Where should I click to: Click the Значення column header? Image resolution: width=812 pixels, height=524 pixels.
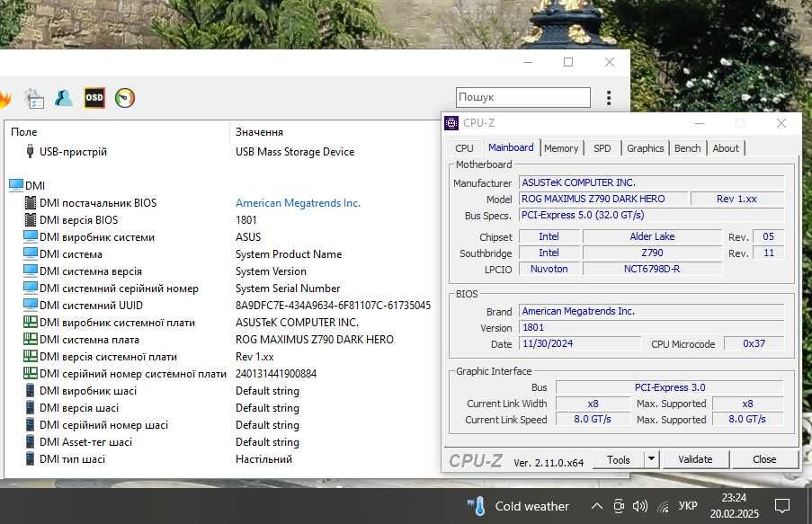tap(259, 131)
